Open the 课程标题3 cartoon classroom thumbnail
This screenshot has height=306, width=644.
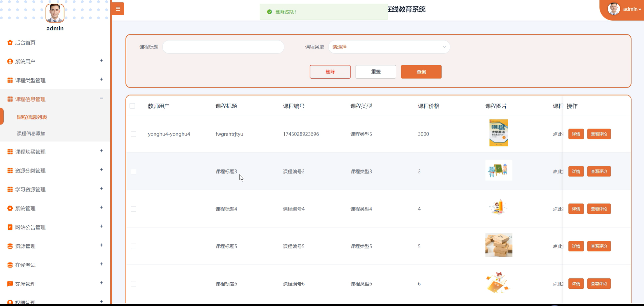pyautogui.click(x=499, y=170)
